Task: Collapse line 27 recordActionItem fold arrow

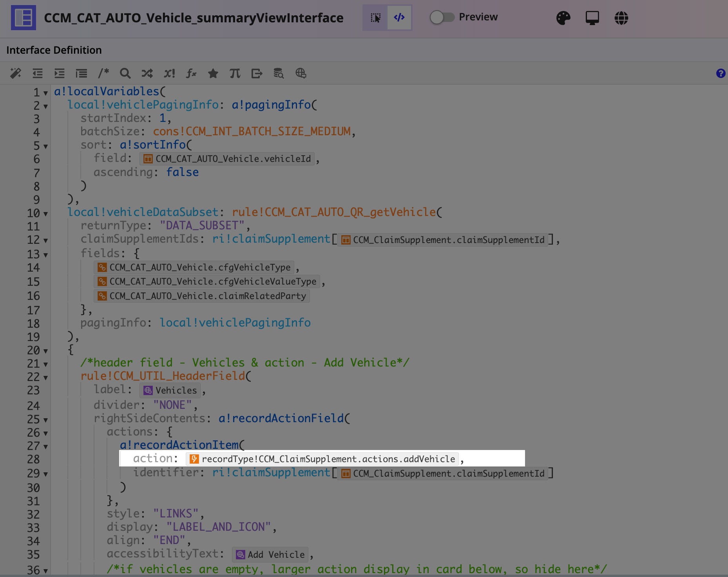Action: click(x=45, y=446)
